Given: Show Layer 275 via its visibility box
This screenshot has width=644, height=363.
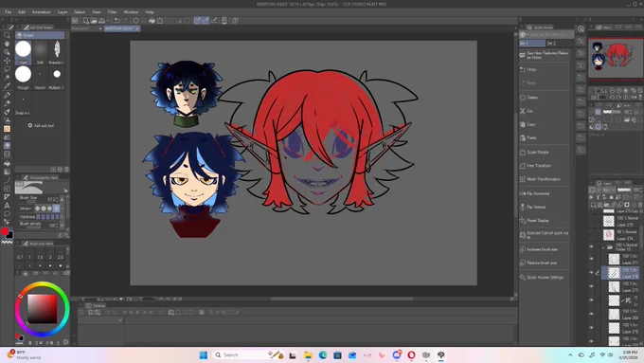Looking at the screenshot, I should click(x=591, y=222).
